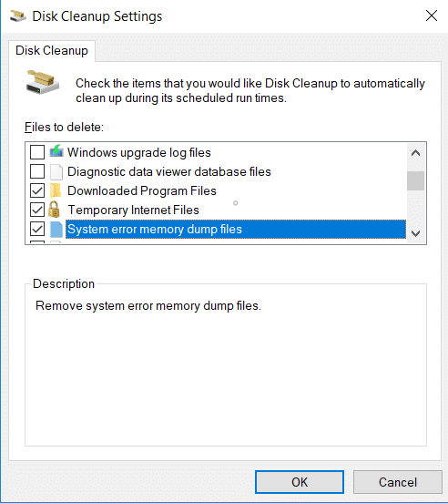
Task: Select the Disk Cleanup tab
Action: click(x=52, y=51)
